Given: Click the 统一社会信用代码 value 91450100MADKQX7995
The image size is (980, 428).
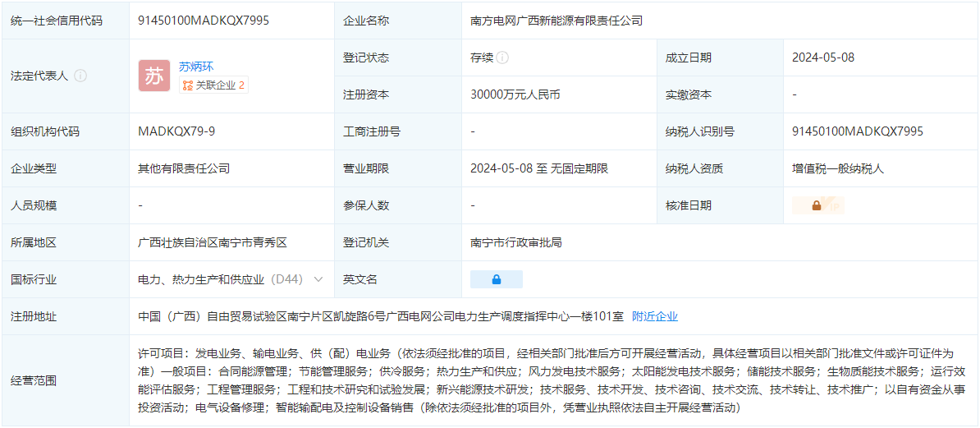Looking at the screenshot, I should click(x=204, y=21).
